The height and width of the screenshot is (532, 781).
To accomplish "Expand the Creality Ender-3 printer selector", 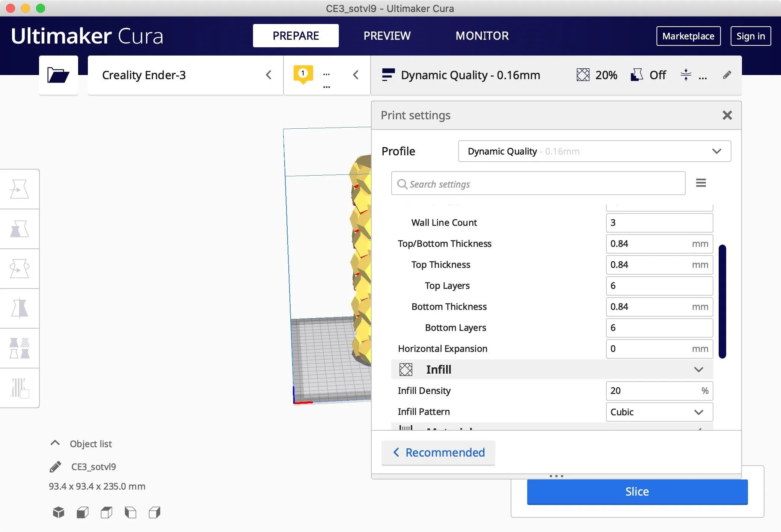I will [x=185, y=75].
